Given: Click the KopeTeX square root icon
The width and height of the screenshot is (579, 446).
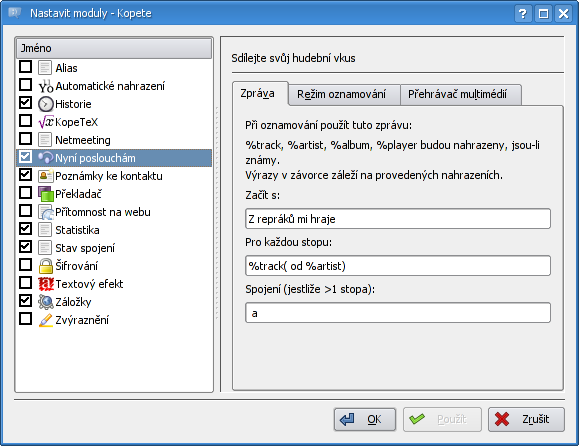Looking at the screenshot, I should (46, 122).
